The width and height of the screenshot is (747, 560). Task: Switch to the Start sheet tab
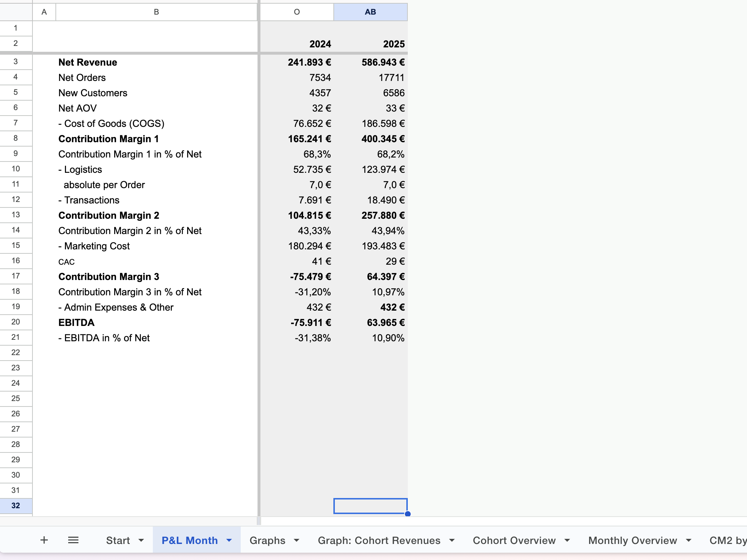tap(118, 540)
